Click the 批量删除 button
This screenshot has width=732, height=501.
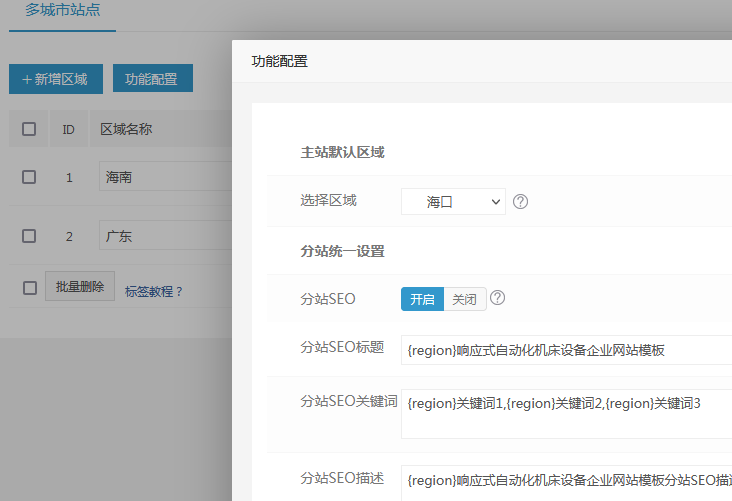[80, 286]
